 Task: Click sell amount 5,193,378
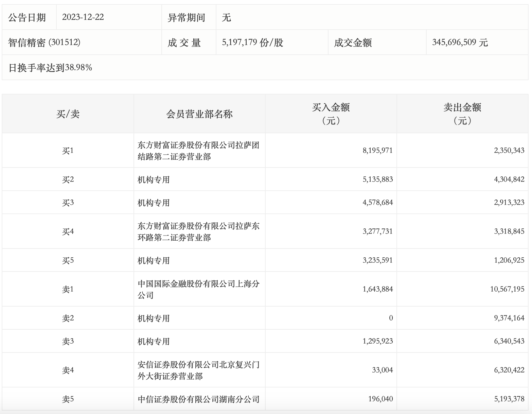pos(509,399)
